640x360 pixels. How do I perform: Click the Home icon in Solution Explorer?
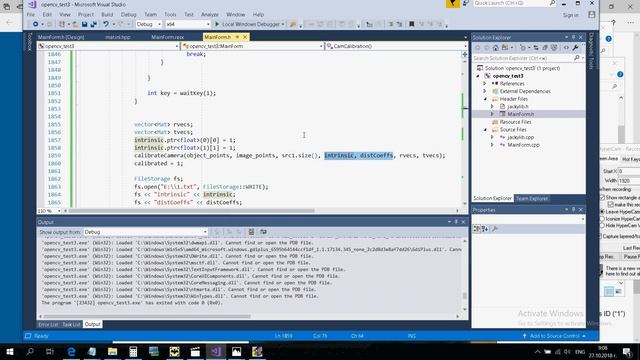click(x=496, y=48)
